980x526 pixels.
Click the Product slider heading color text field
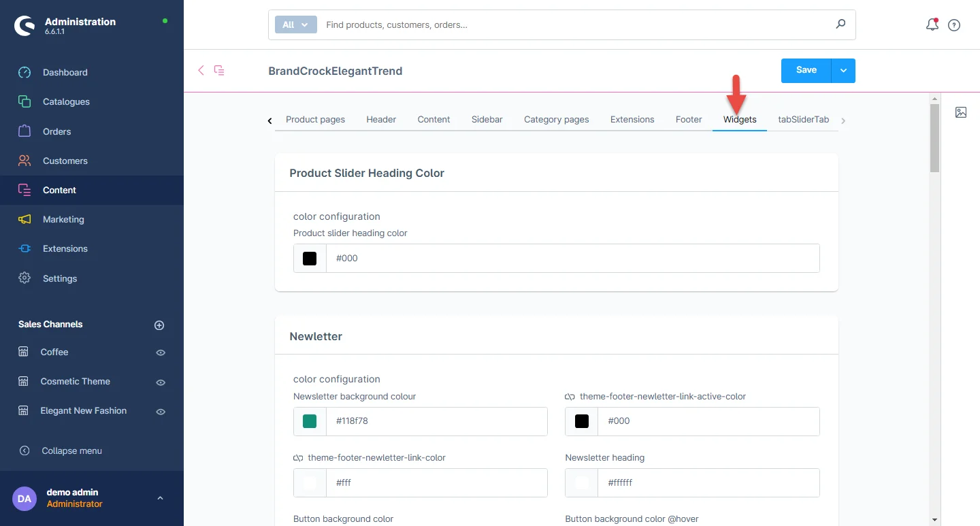click(572, 259)
